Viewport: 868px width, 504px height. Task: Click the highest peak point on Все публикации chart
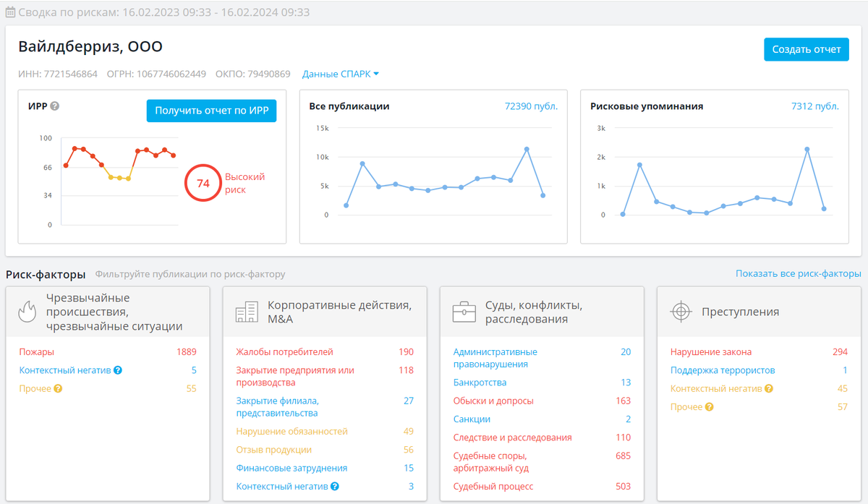point(527,149)
